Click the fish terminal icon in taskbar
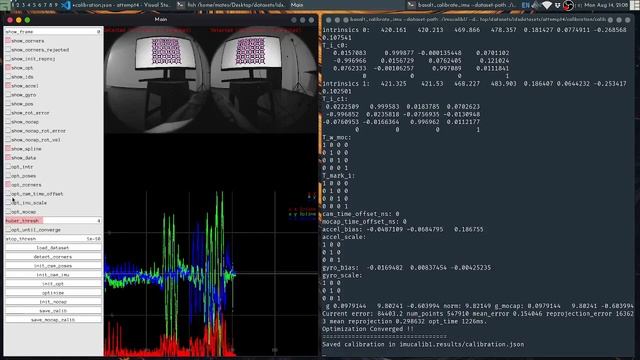This screenshot has height=360, width=640. point(181,5)
